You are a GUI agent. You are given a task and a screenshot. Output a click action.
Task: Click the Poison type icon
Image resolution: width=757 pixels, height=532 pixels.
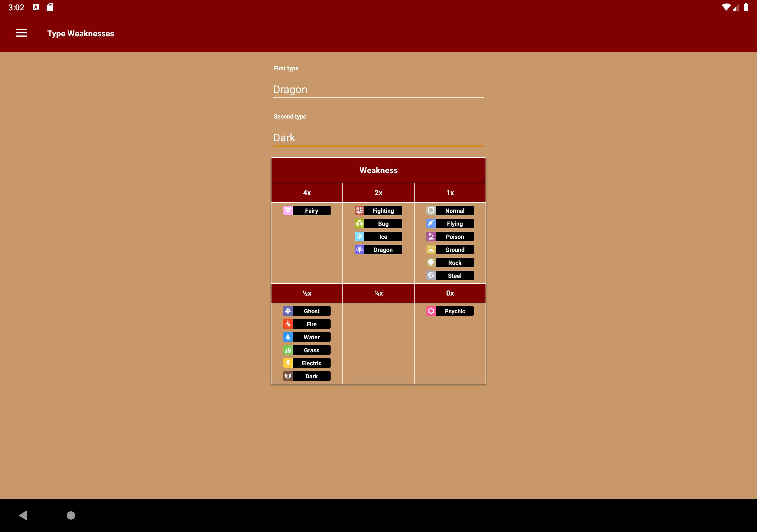point(431,237)
